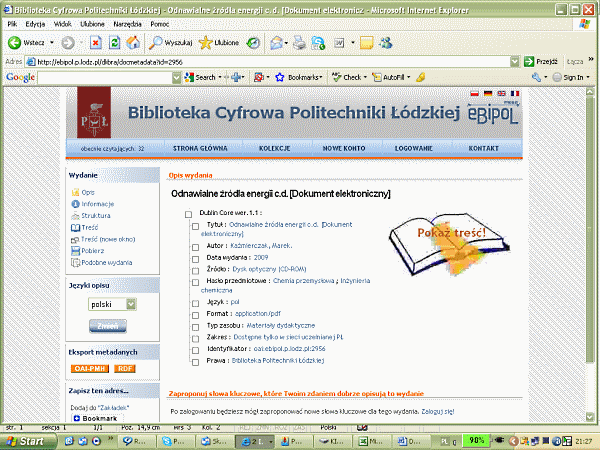Go to KOLEKCJE tab
600x450 pixels.
(274, 148)
